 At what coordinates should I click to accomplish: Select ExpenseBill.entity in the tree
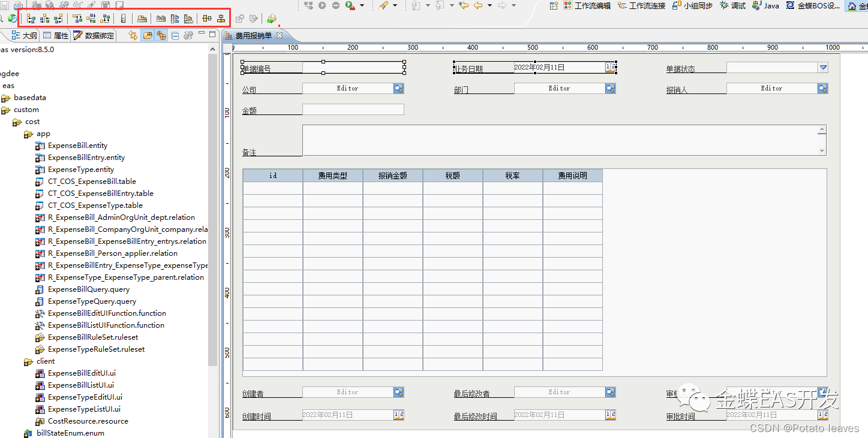tap(77, 146)
